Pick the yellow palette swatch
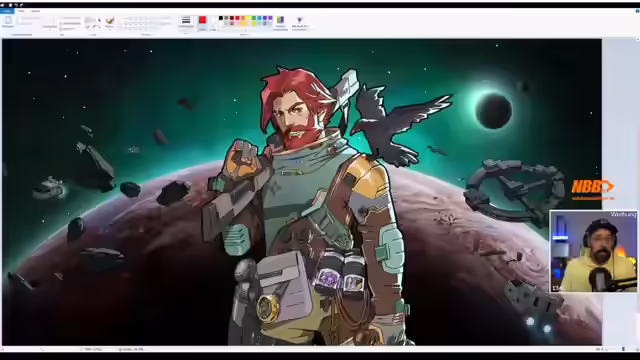This screenshot has height=360, width=640. click(x=248, y=18)
